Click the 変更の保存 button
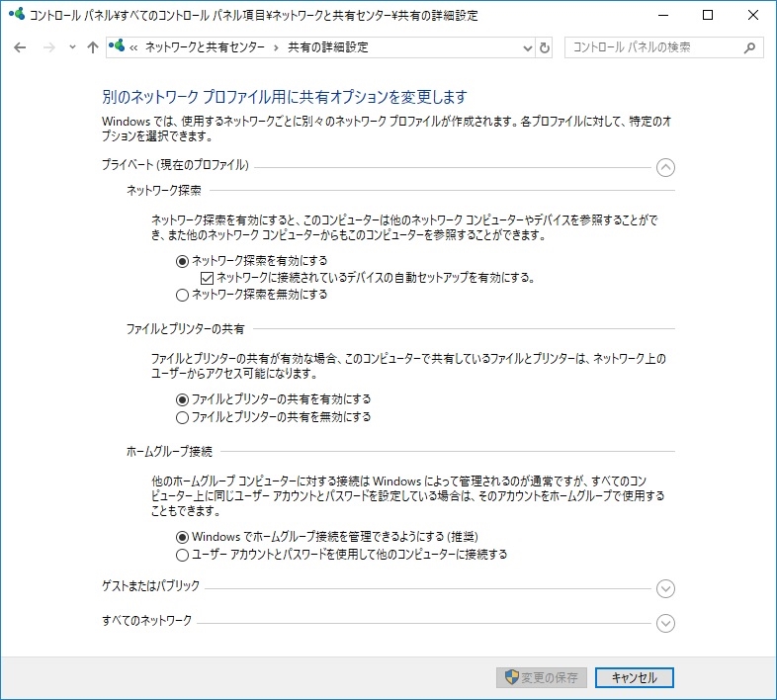777x700 pixels. [541, 677]
